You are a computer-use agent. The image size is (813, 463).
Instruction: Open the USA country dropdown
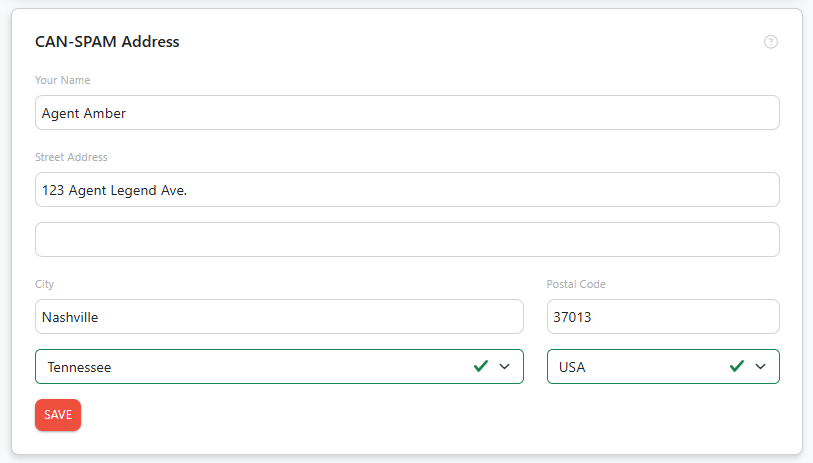pos(663,367)
